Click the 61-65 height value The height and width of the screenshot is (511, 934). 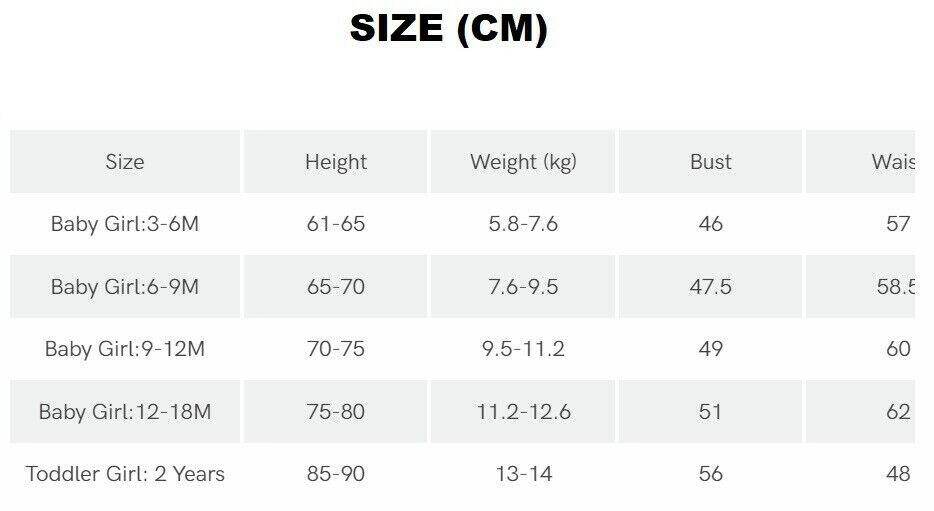click(336, 224)
